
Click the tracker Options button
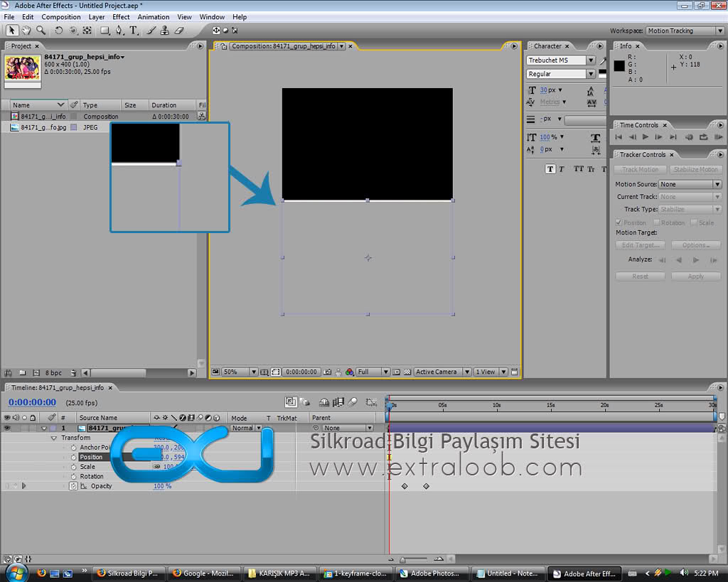(695, 245)
